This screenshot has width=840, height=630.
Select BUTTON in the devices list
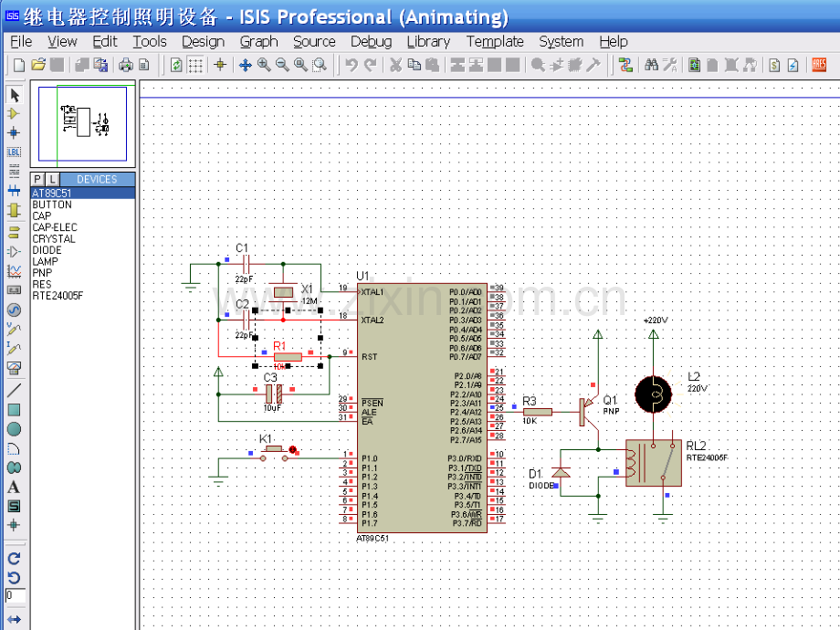(x=83, y=205)
